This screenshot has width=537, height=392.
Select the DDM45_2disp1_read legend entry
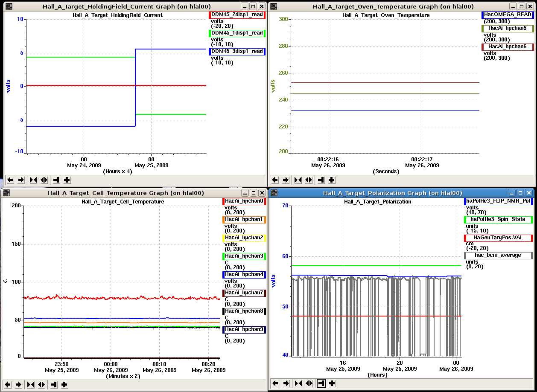pyautogui.click(x=237, y=15)
